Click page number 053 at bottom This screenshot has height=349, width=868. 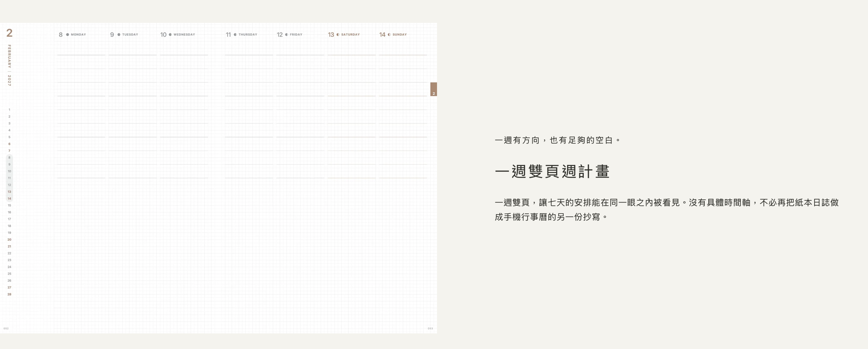pyautogui.click(x=430, y=329)
